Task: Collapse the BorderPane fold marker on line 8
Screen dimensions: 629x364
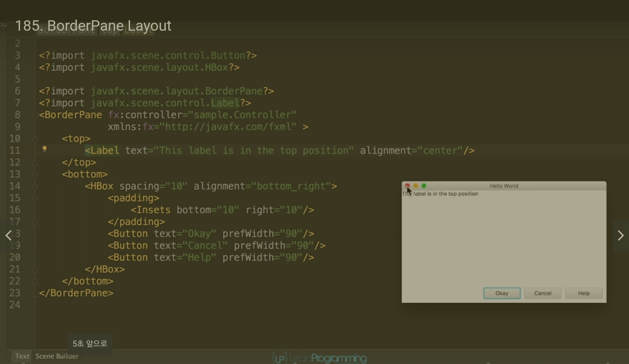Action: point(35,115)
